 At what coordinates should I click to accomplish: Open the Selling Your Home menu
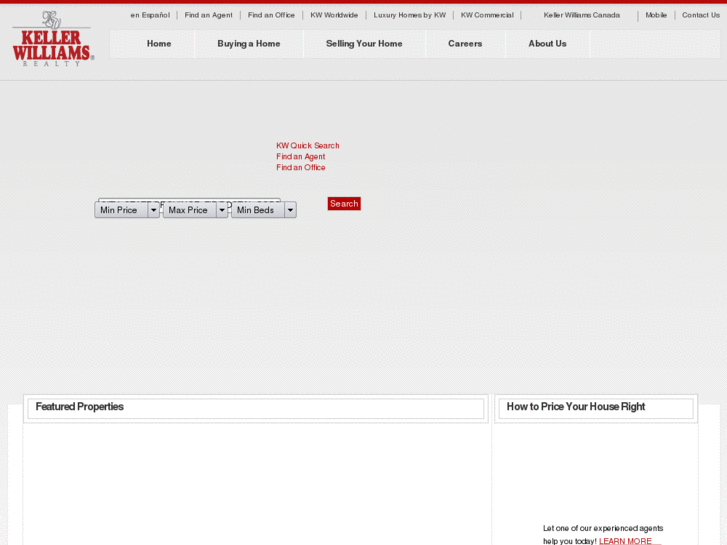364,44
